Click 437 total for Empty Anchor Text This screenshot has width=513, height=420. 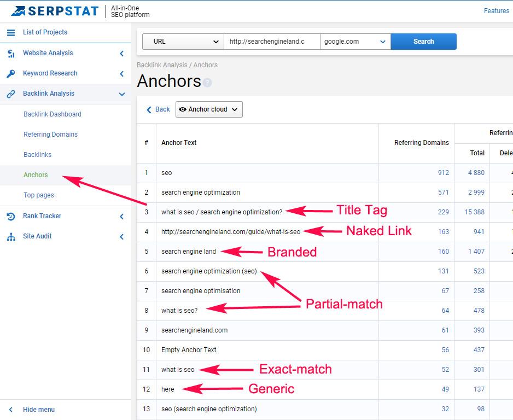479,349
